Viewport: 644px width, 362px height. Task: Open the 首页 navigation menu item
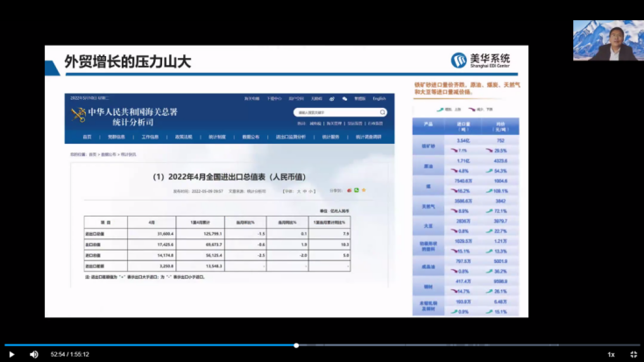tap(87, 137)
